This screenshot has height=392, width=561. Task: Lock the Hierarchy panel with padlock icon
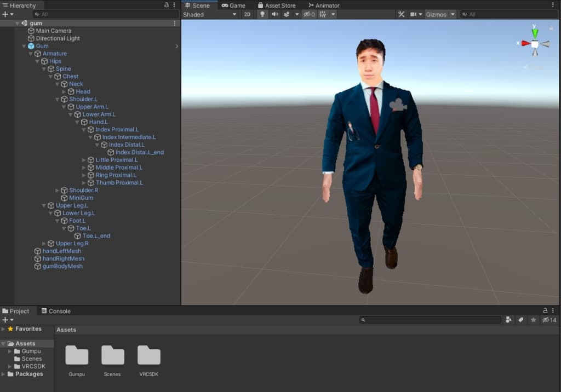(x=167, y=5)
